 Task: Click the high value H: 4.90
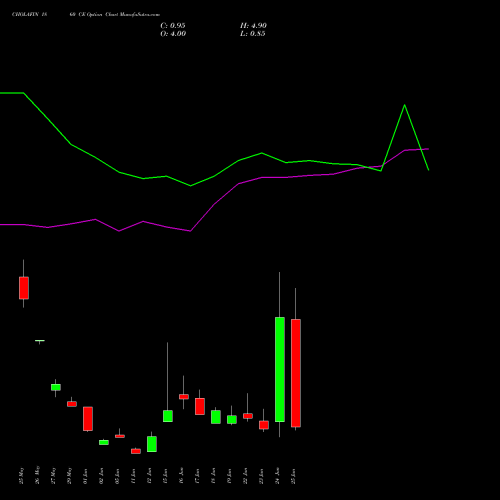(x=253, y=26)
